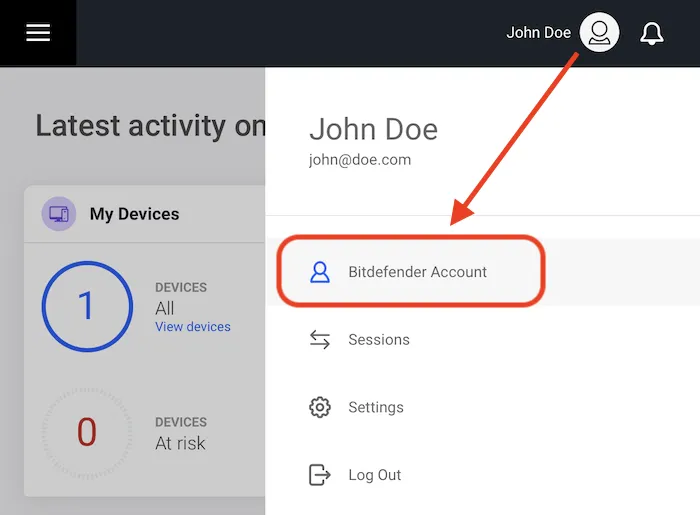Click the John Doe name in top bar

(x=538, y=33)
